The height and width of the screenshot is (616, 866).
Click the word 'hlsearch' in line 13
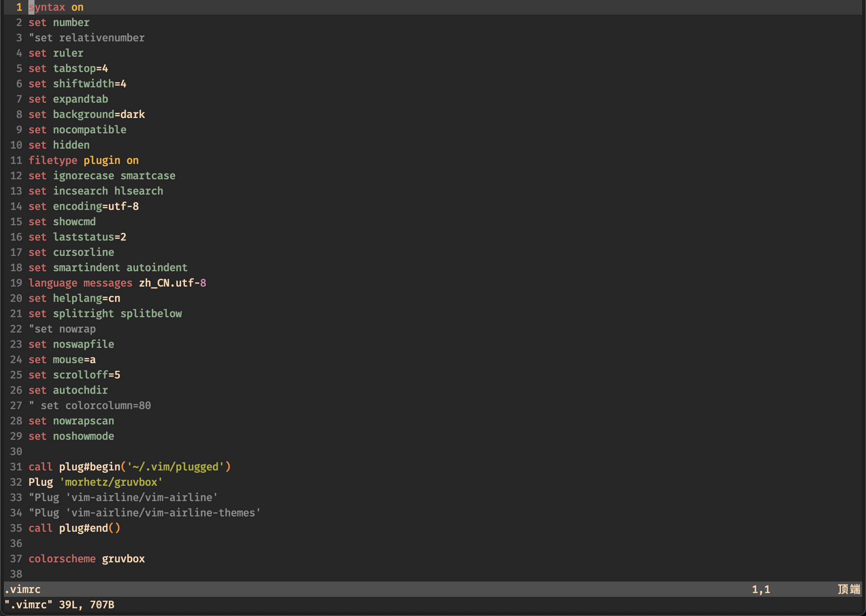pos(139,191)
